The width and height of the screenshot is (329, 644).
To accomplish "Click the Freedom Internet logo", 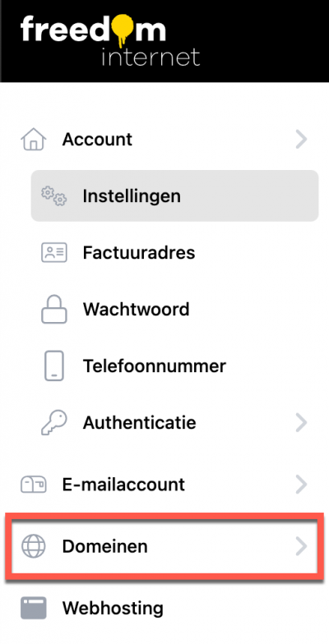I will coord(110,39).
